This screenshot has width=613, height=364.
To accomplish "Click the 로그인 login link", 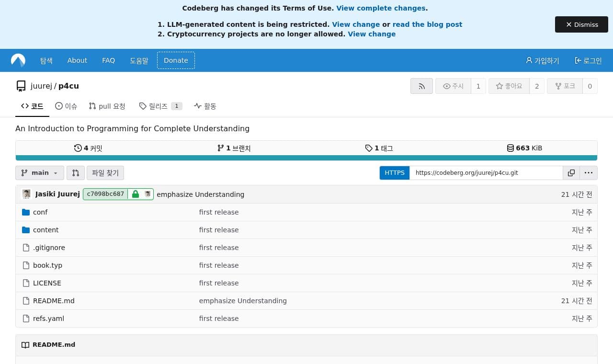I will coord(588,60).
